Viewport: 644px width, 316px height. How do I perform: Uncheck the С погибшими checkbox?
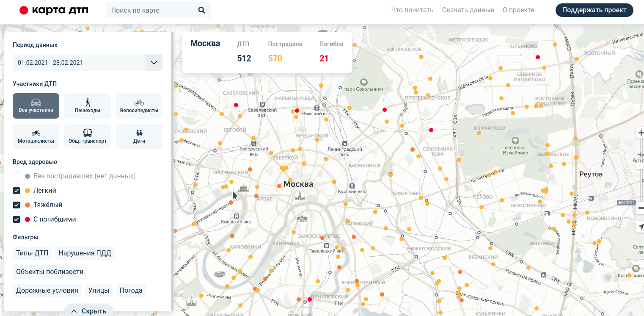tap(17, 219)
